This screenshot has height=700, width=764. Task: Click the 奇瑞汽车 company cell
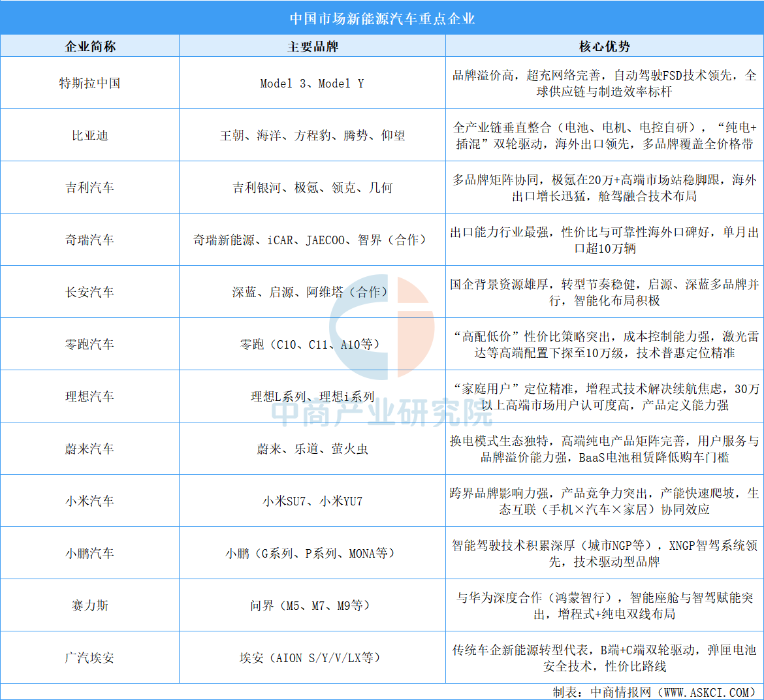point(89,240)
